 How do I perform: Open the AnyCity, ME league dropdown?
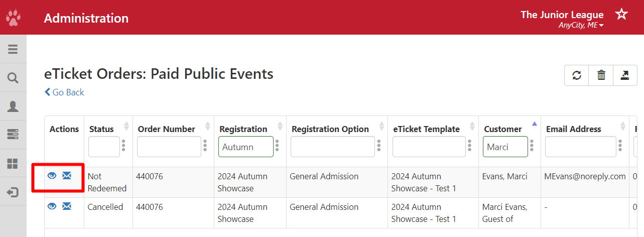[581, 25]
